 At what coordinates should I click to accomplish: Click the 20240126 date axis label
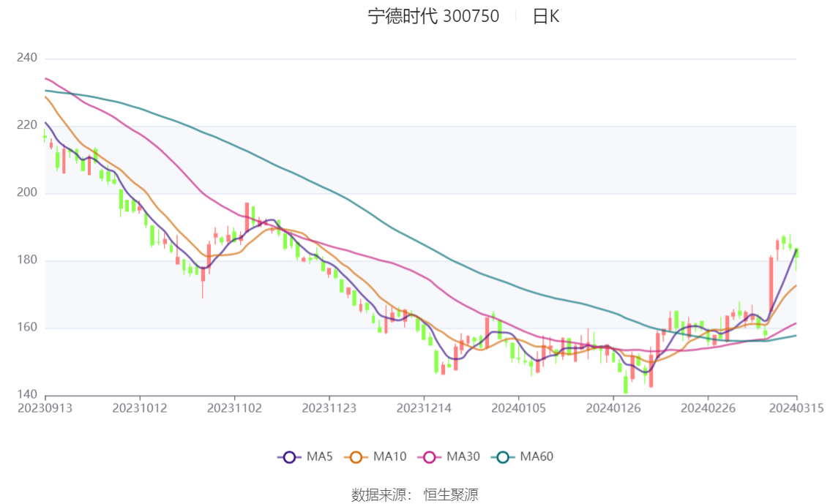[612, 408]
